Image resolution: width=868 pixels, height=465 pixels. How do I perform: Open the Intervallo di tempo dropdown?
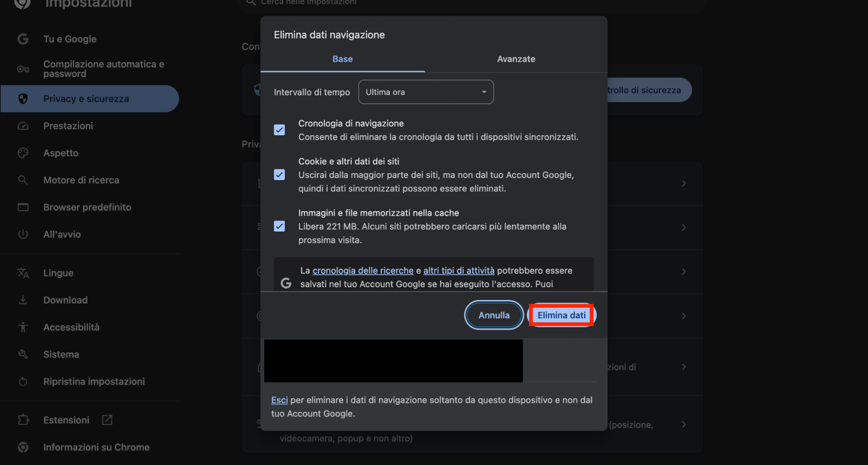(x=426, y=92)
